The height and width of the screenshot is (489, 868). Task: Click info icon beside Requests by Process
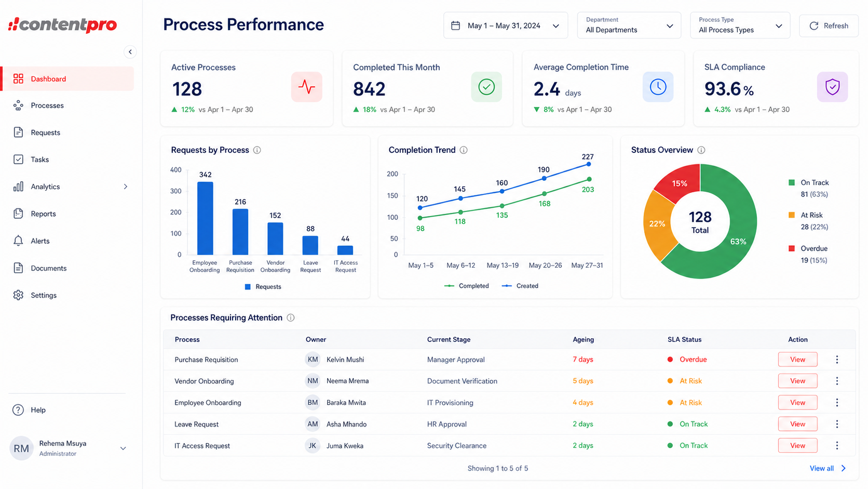(x=257, y=150)
